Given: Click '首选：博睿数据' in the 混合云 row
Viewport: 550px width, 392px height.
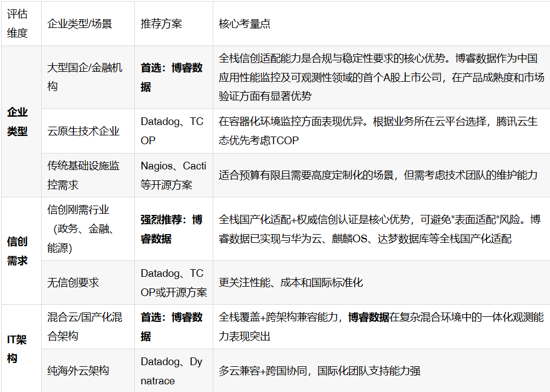Looking at the screenshot, I should (174, 326).
